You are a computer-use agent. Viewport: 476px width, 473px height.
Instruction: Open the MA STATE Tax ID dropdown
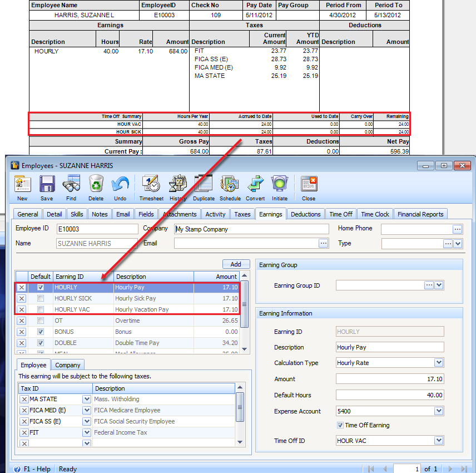pos(87,399)
